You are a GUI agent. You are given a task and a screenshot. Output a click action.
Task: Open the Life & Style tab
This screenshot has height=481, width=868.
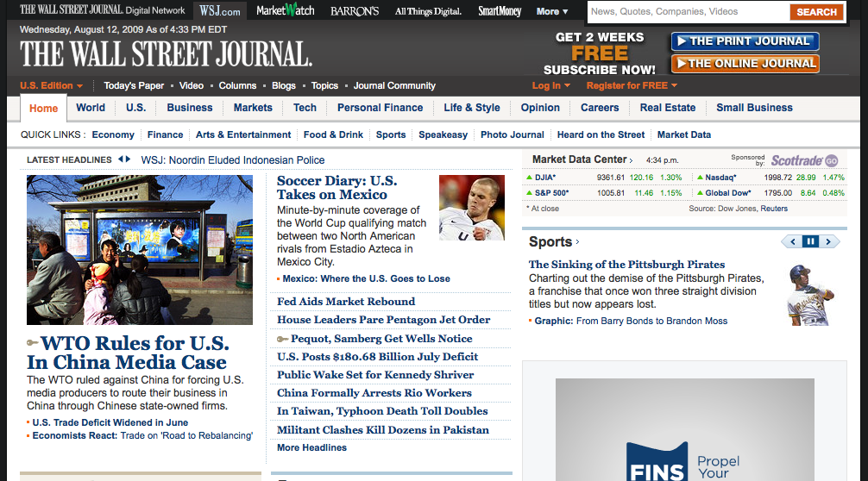(x=472, y=108)
